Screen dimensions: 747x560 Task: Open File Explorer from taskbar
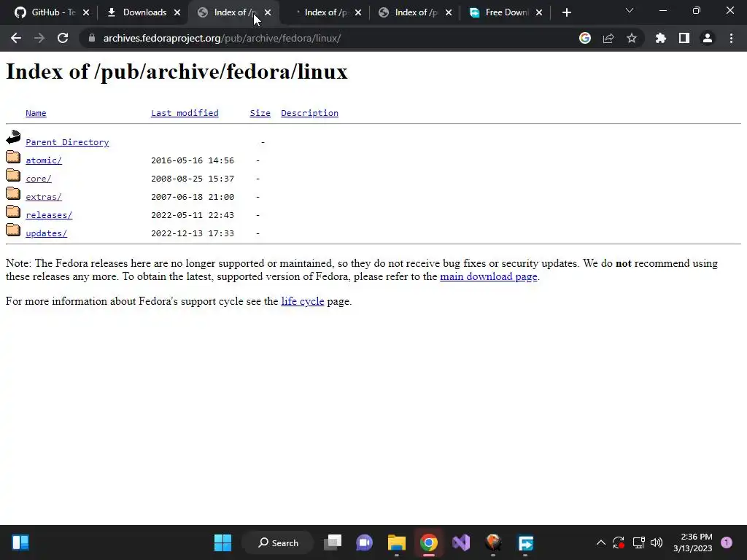pyautogui.click(x=396, y=542)
